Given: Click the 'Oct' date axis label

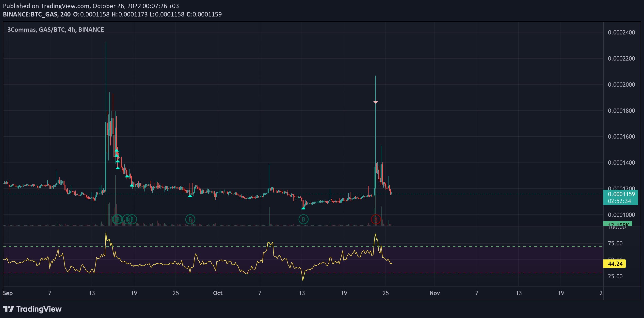Looking at the screenshot, I should pyautogui.click(x=218, y=293).
